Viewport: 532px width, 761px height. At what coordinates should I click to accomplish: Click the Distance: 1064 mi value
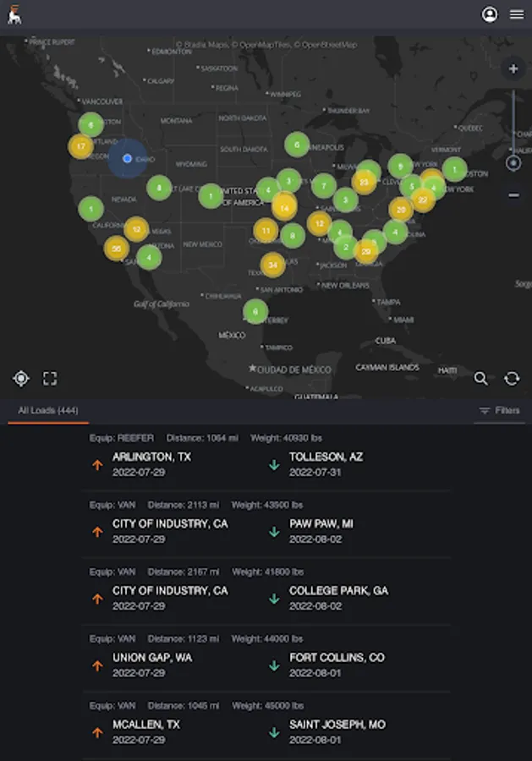click(x=202, y=438)
